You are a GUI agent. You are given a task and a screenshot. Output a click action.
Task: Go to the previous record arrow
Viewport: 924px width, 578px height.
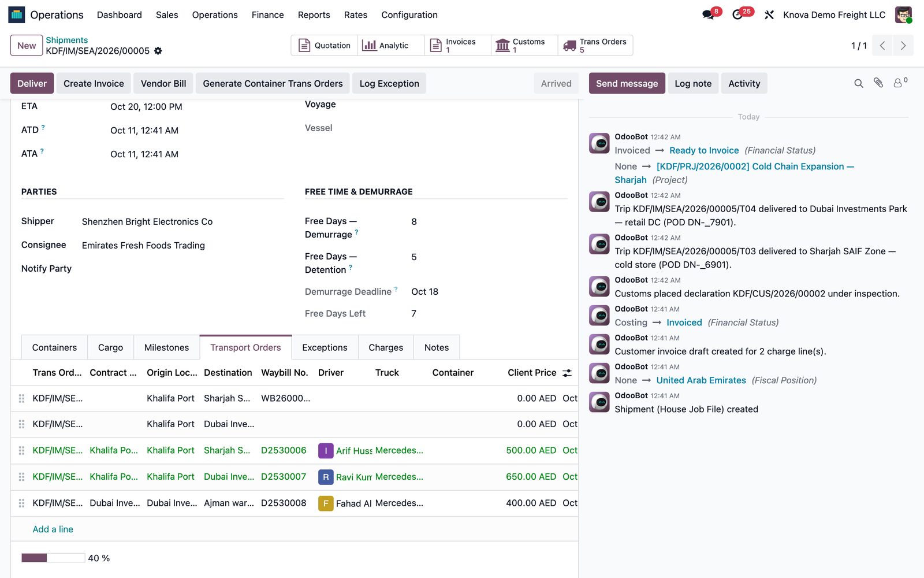click(882, 46)
